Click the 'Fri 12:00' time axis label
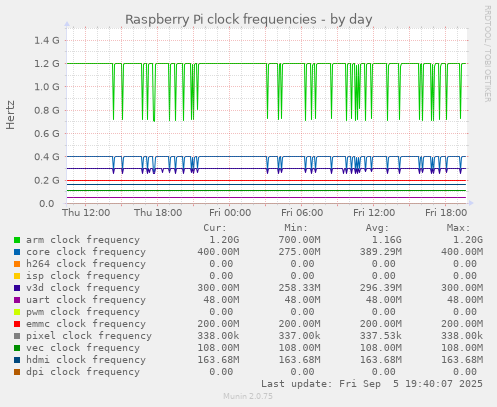 [374, 213]
